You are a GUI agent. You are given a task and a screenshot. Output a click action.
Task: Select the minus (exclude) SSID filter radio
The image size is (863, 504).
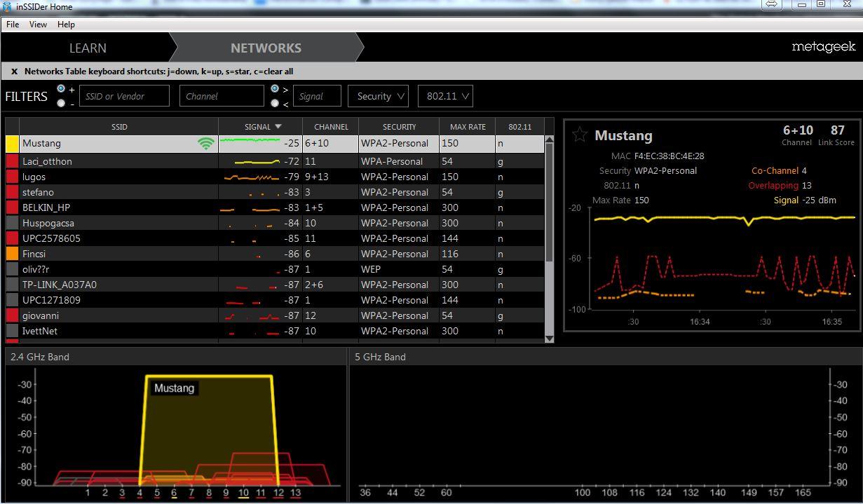[61, 103]
